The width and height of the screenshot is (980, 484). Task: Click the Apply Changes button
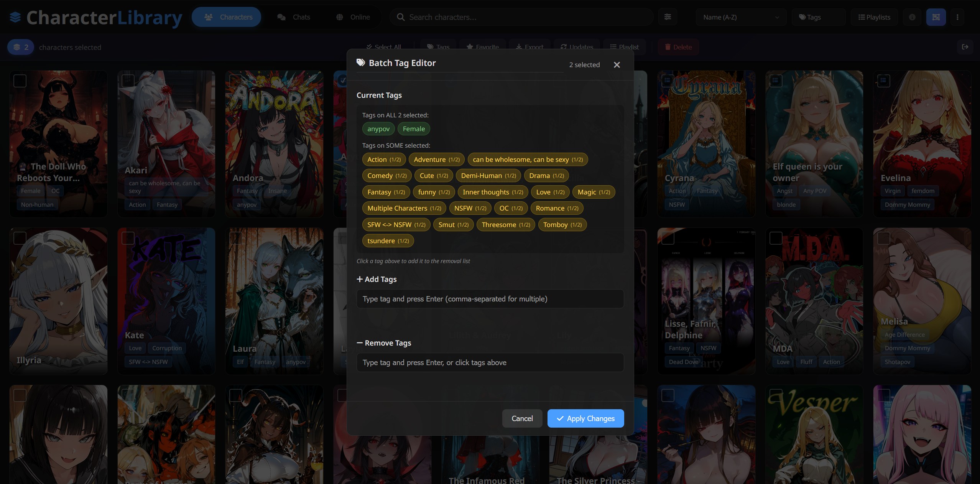(x=585, y=418)
